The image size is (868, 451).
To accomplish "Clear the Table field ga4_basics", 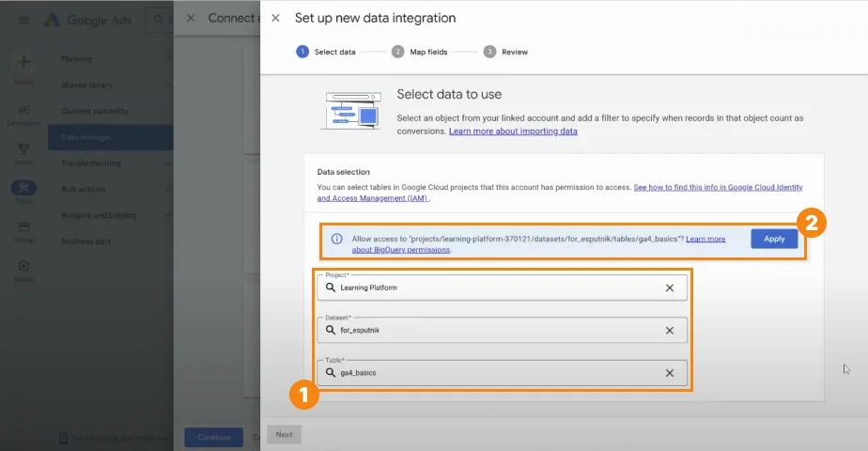I will pyautogui.click(x=669, y=373).
